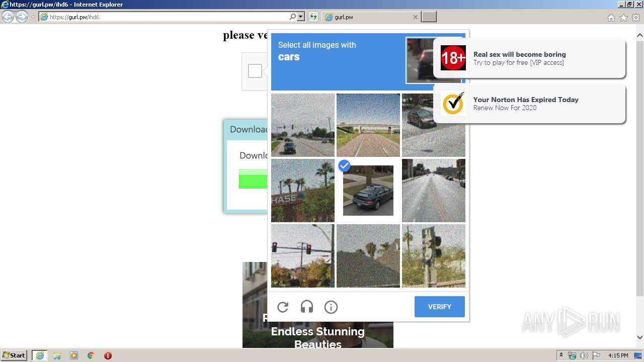Expand the address bar autocomplete dropdown
The width and height of the screenshot is (644, 362).
pos(301,17)
